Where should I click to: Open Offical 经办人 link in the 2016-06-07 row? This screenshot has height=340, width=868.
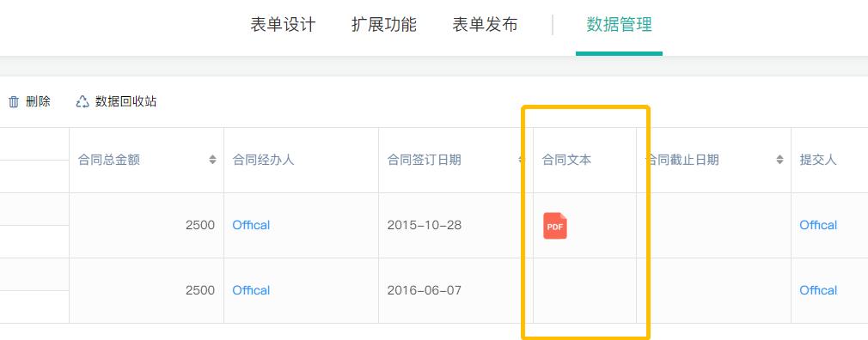tap(251, 290)
